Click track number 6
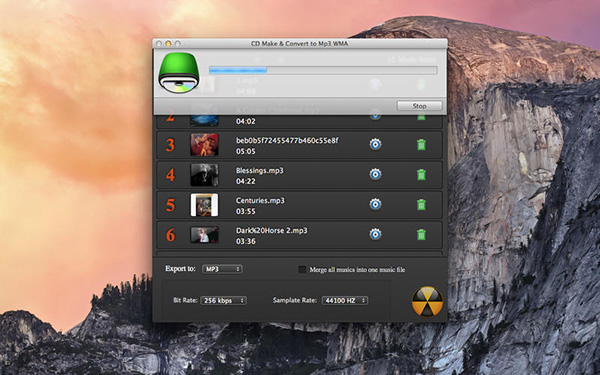The width and height of the screenshot is (600, 375). tap(170, 235)
